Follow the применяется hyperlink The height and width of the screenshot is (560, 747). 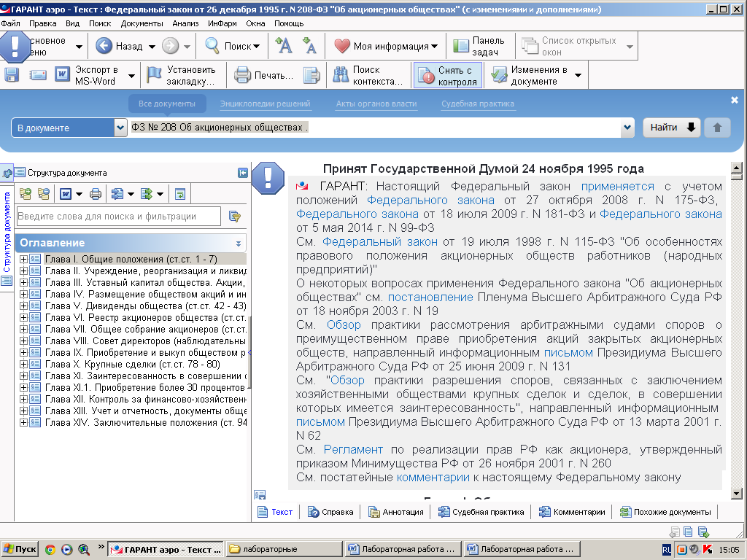[x=617, y=186]
